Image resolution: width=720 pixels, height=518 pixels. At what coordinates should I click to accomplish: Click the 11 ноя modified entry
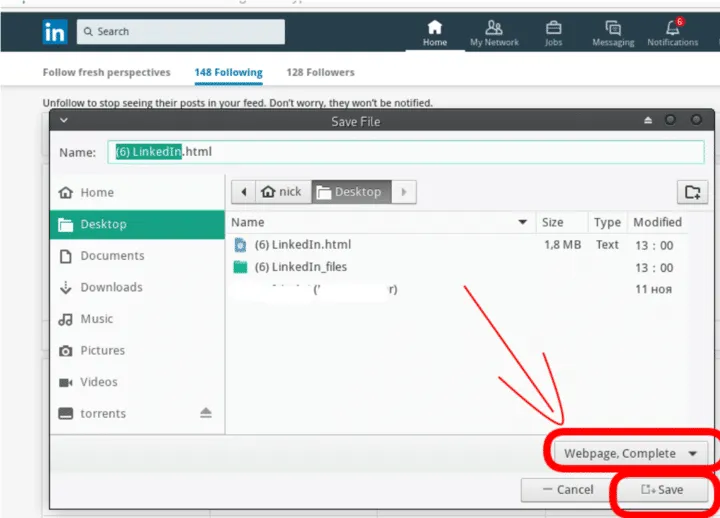tap(653, 290)
